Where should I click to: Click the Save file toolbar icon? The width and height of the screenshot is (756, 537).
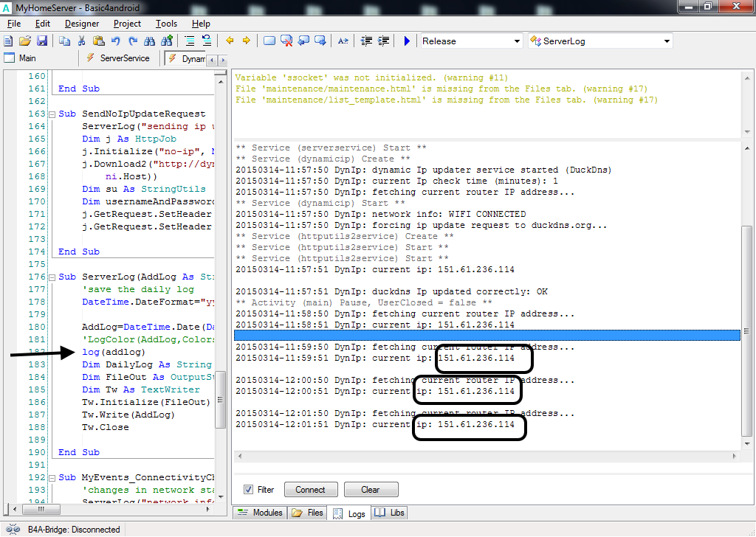click(x=42, y=41)
